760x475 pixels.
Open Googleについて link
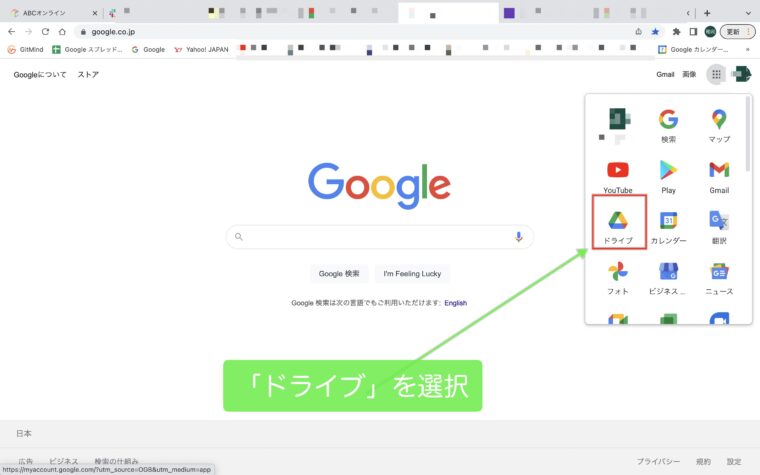coord(40,75)
